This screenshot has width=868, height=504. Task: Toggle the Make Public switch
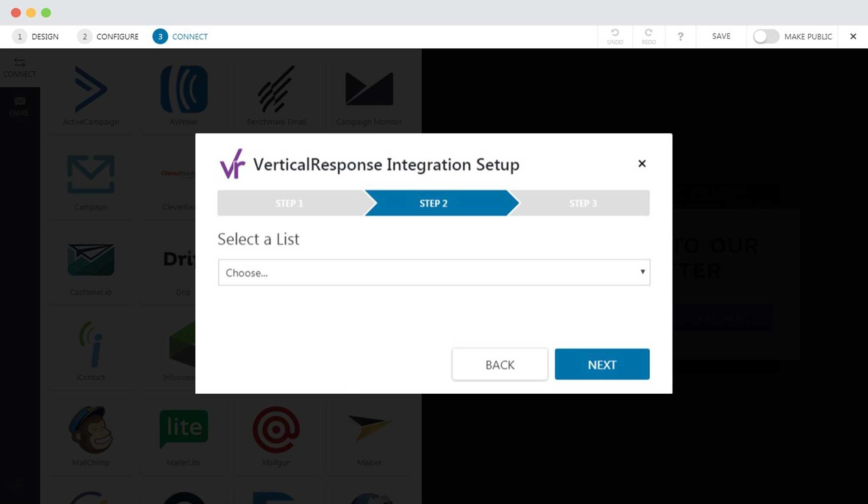[766, 36]
